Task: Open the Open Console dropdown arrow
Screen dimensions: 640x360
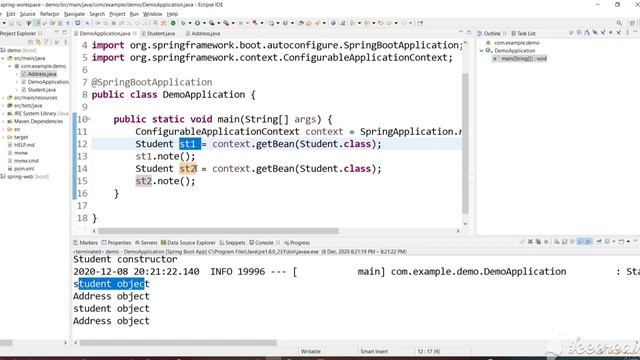Action: 628,242
